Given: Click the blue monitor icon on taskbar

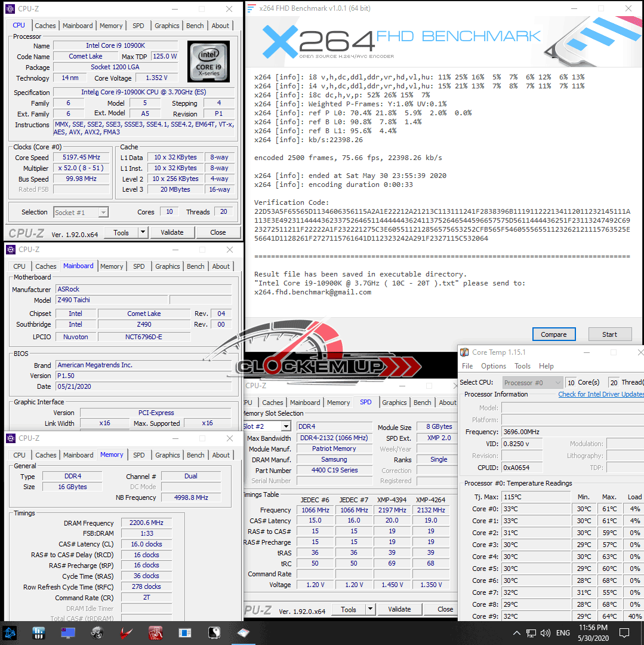Looking at the screenshot, I should click(x=68, y=632).
